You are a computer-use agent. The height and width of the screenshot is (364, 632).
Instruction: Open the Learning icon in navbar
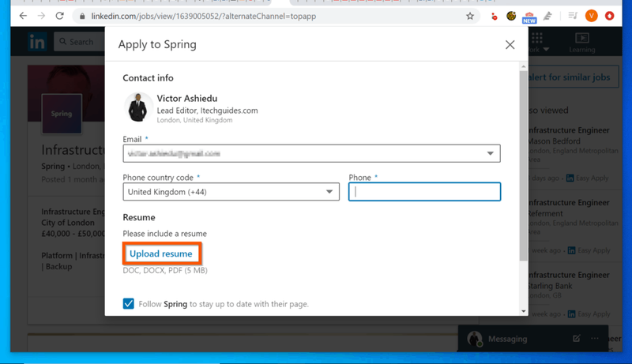(582, 43)
